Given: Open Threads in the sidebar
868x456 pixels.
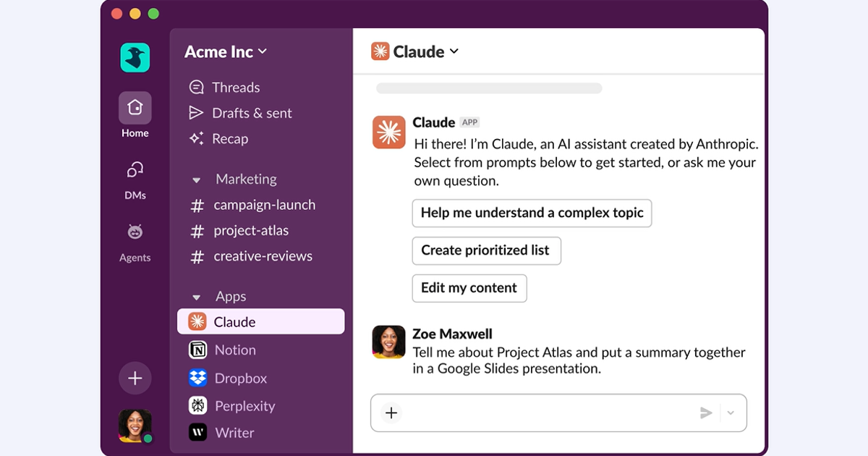Looking at the screenshot, I should pyautogui.click(x=235, y=88).
